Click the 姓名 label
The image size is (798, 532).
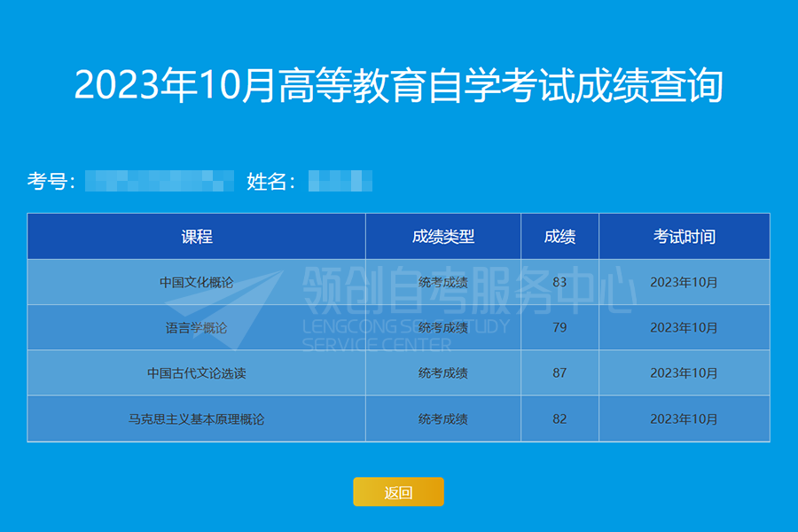[270, 181]
